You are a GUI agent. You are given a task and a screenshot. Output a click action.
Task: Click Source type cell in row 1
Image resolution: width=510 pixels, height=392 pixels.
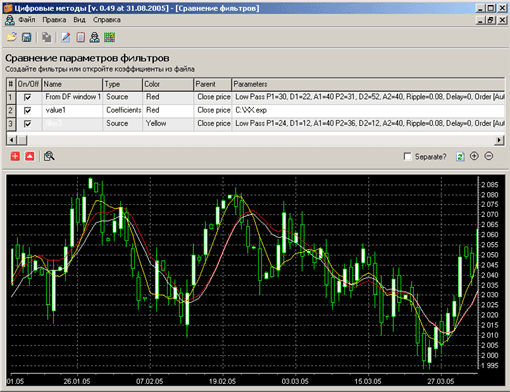pos(123,97)
